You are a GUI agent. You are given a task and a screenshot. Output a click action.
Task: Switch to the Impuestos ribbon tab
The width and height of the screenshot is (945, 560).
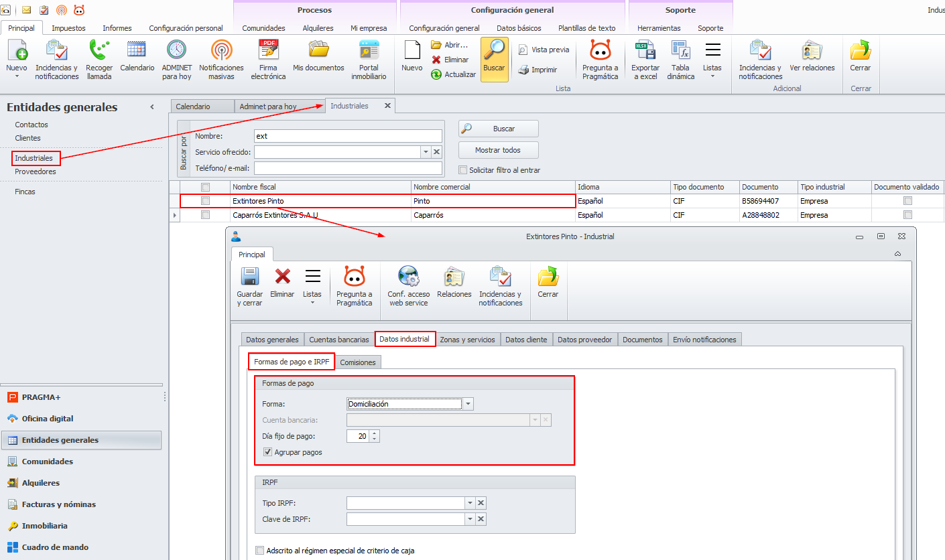click(68, 28)
